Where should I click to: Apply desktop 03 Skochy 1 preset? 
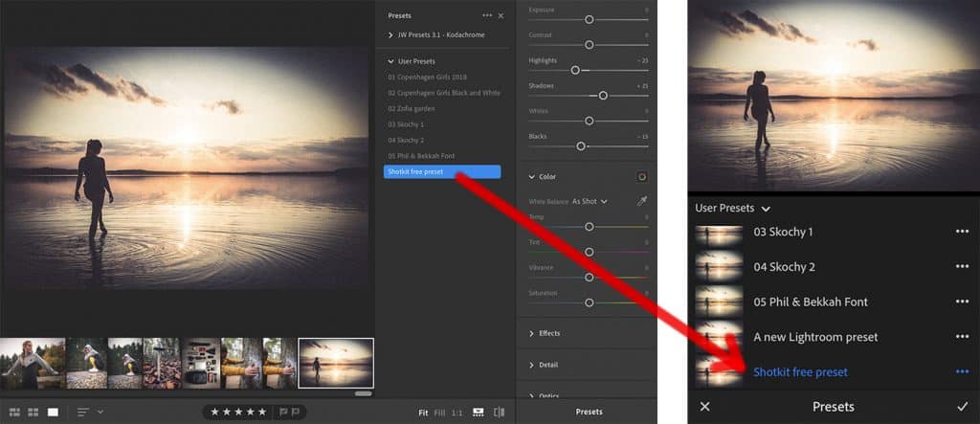click(x=406, y=124)
